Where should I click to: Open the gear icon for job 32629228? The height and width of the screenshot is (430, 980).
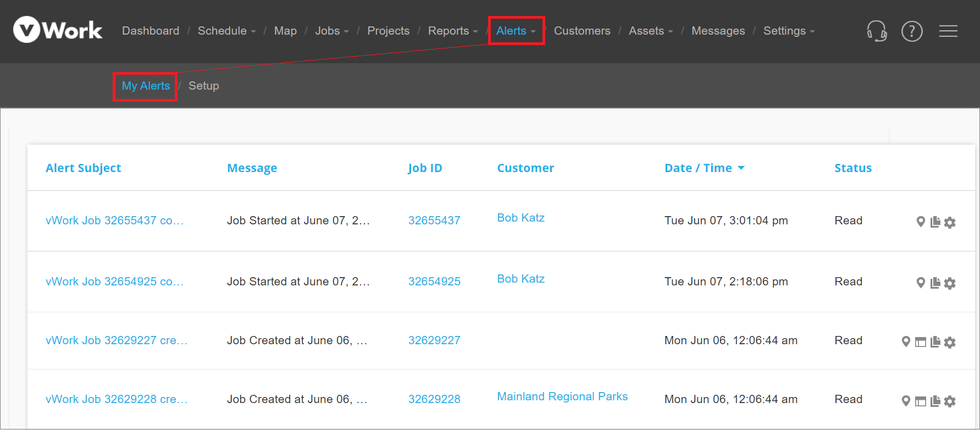click(x=950, y=401)
